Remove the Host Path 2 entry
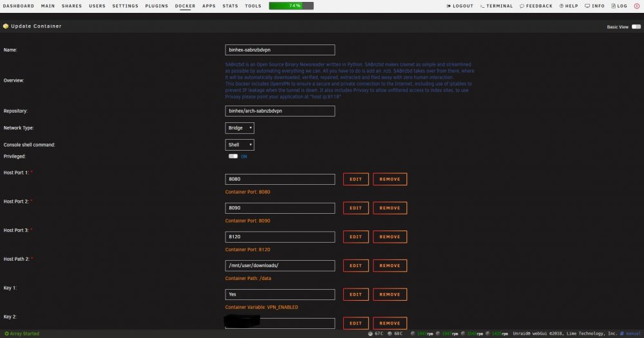The image size is (644, 338). pos(390,265)
